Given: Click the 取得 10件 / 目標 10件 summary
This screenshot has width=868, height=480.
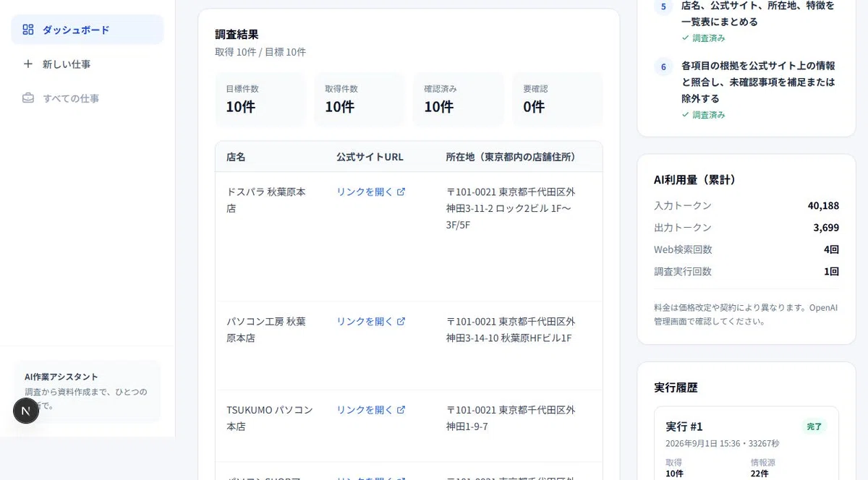Looking at the screenshot, I should coord(260,52).
